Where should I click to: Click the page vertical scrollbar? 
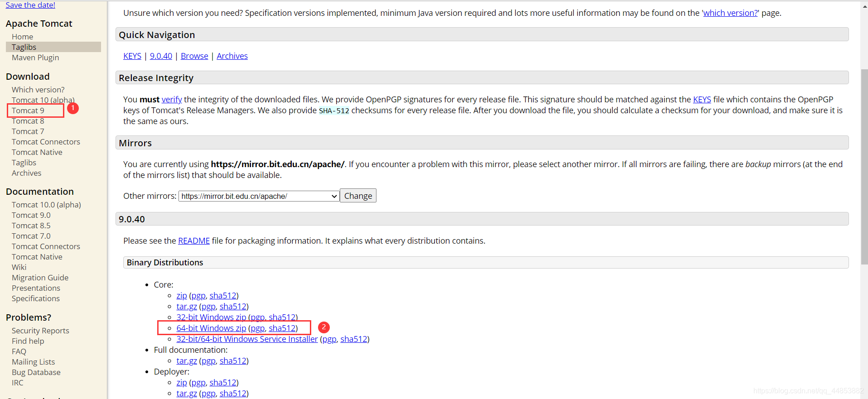pyautogui.click(x=864, y=168)
